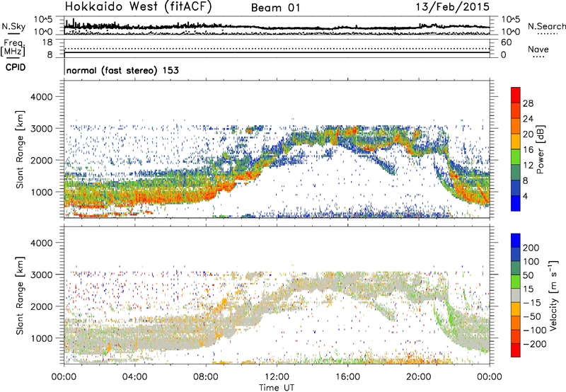Click the 'Hokkaido West (fitACF)' title
The width and height of the screenshot is (566, 392).
(x=138, y=6)
